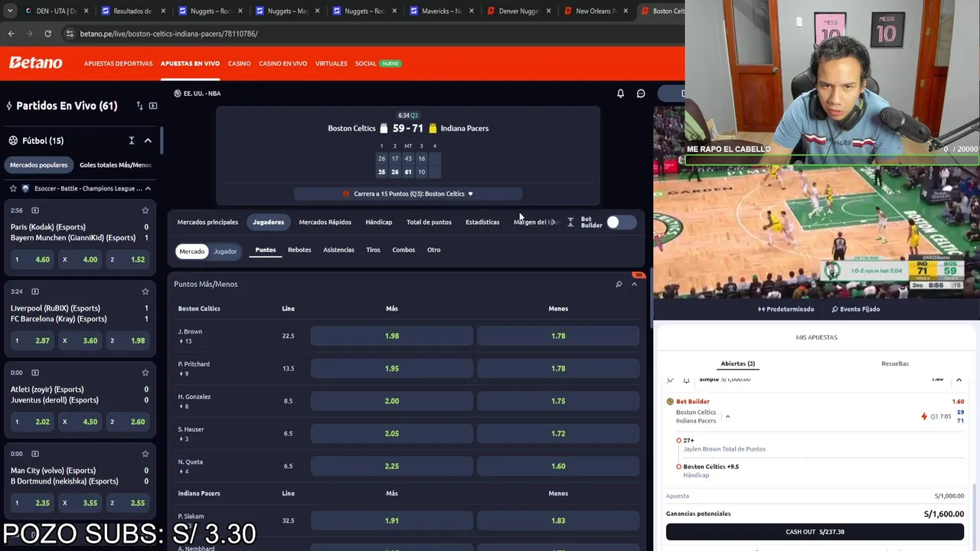Open the Casino En Vivo menu item
The width and height of the screenshot is (980, 551).
tap(283, 64)
